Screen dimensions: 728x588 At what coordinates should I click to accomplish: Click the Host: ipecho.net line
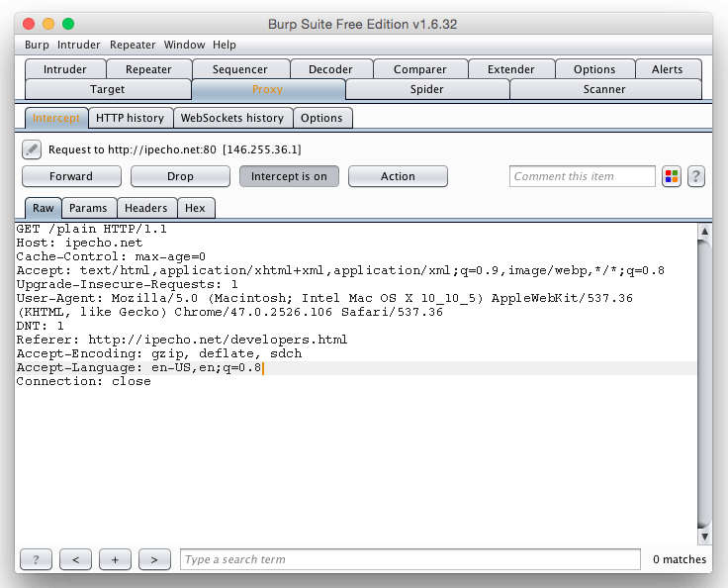point(79,243)
